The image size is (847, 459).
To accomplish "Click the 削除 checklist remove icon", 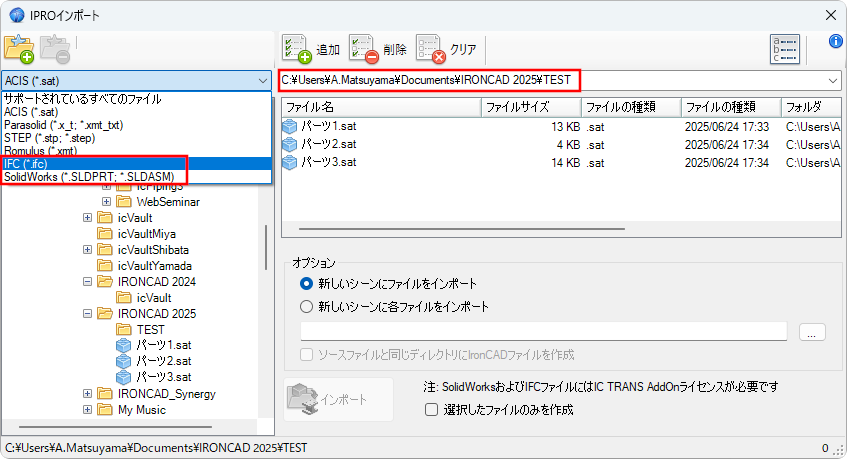I will 364,49.
